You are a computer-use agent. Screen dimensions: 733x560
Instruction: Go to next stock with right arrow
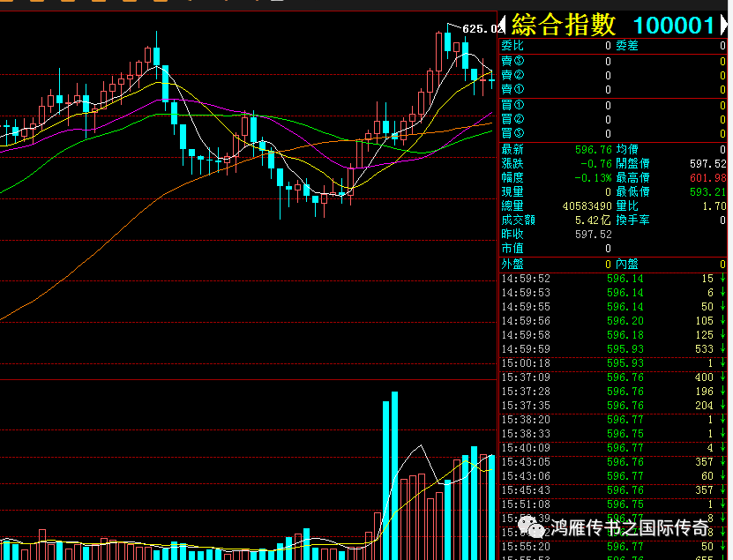724,25
